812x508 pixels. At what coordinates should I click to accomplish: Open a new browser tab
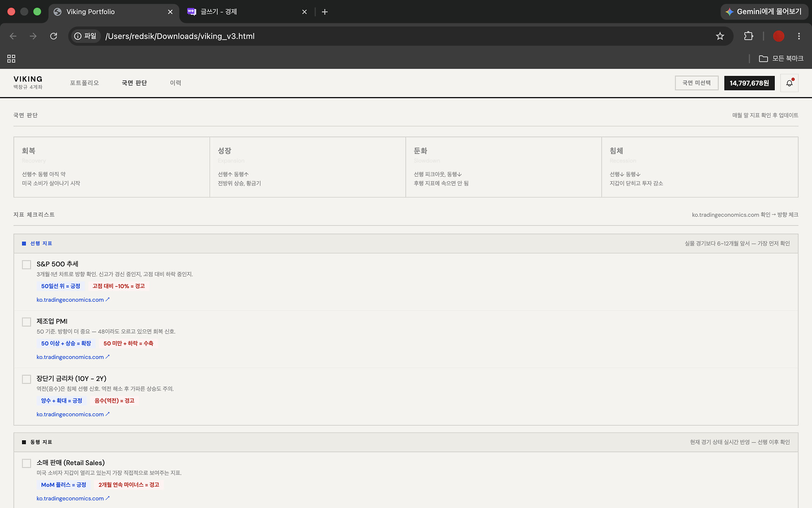coord(325,12)
